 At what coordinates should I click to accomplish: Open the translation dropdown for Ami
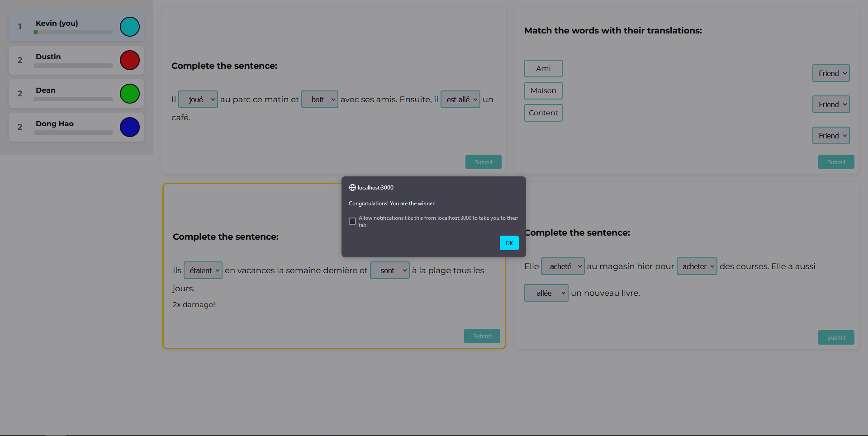click(831, 73)
